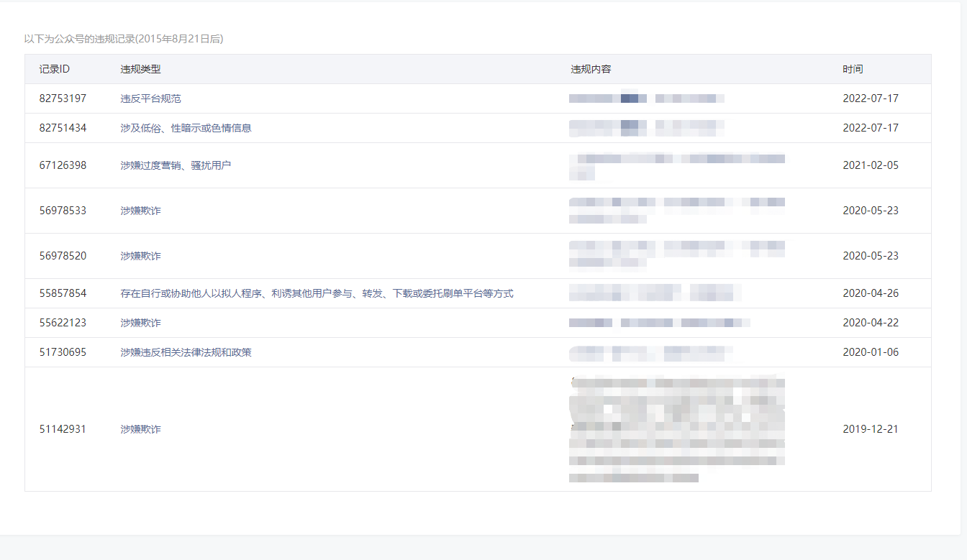Select the date 2019-12-21 cell
Image resolution: width=967 pixels, height=560 pixels.
coord(871,429)
